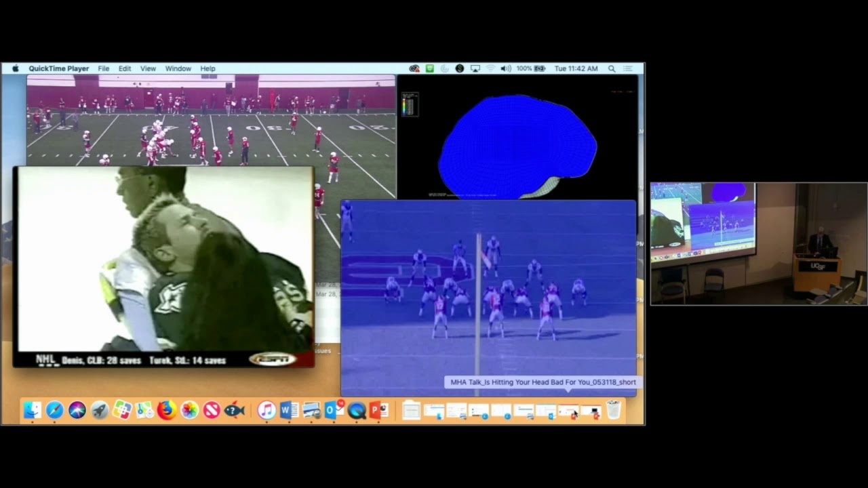
Task: Show battery status 100% menu
Action: (x=530, y=68)
